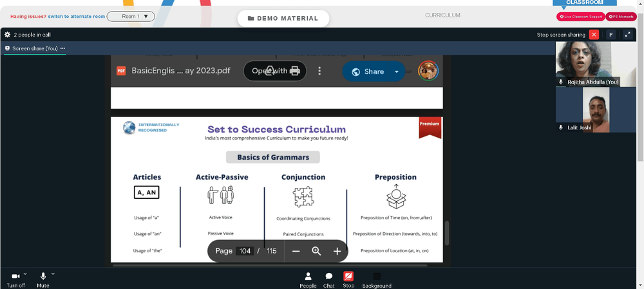Click the magnifier zoom reset icon

(x=316, y=251)
